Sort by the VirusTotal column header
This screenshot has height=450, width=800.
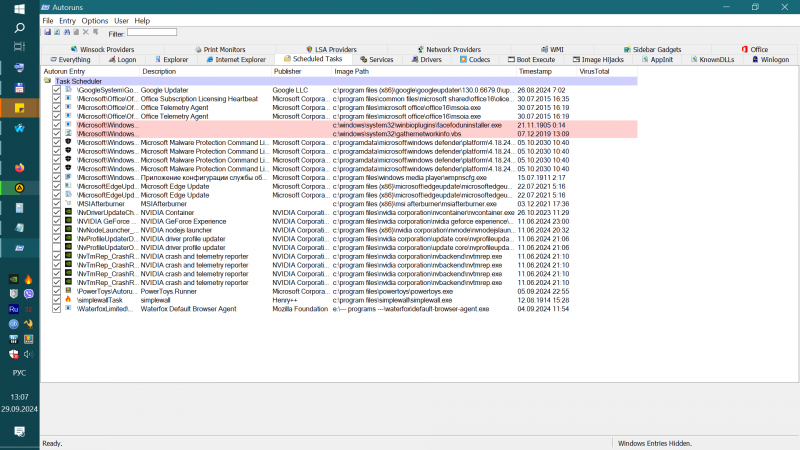tap(607, 71)
